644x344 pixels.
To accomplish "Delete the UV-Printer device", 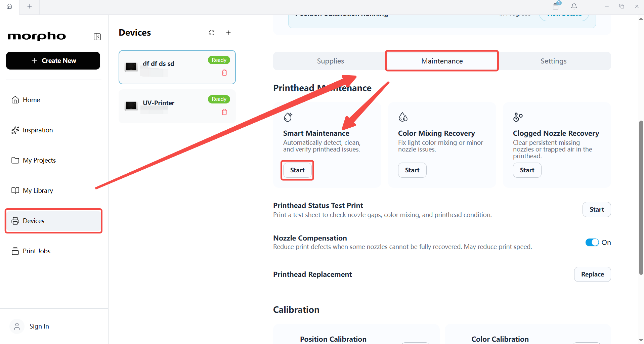I will [224, 112].
